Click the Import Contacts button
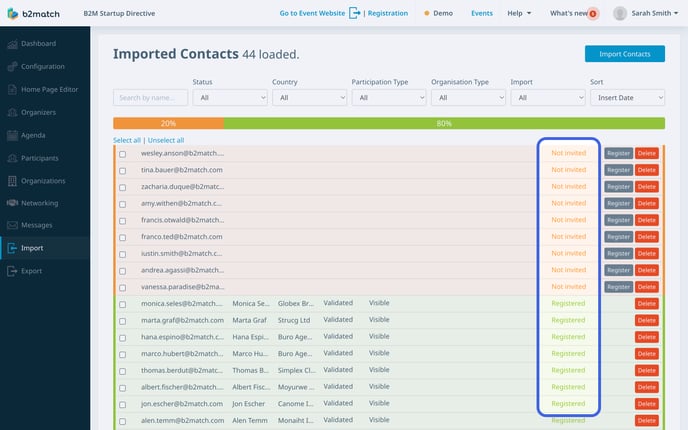The image size is (688, 430). click(x=624, y=54)
